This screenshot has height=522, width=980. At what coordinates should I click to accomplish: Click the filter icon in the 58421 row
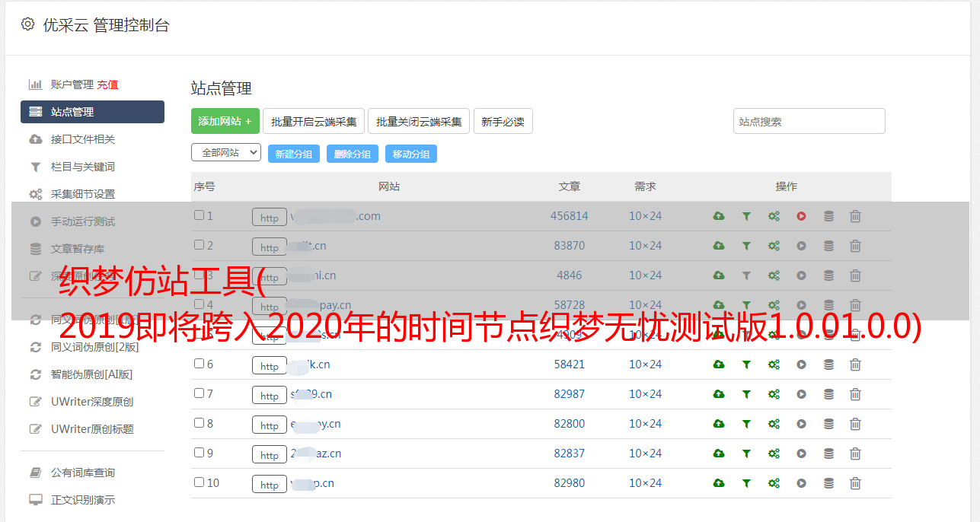click(746, 364)
